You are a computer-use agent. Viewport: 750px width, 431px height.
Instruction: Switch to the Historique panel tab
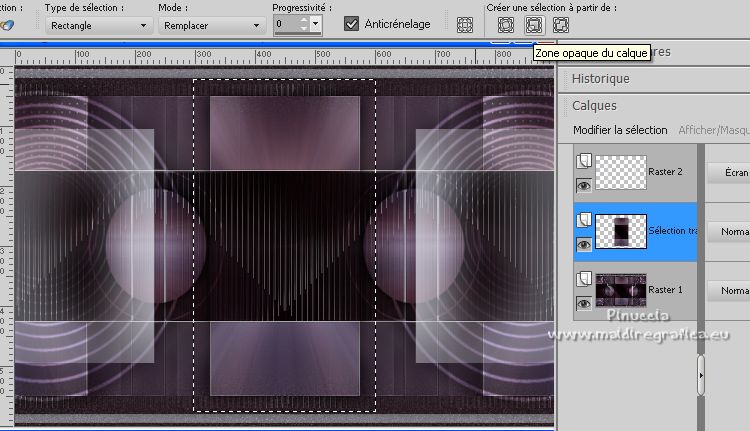click(601, 79)
